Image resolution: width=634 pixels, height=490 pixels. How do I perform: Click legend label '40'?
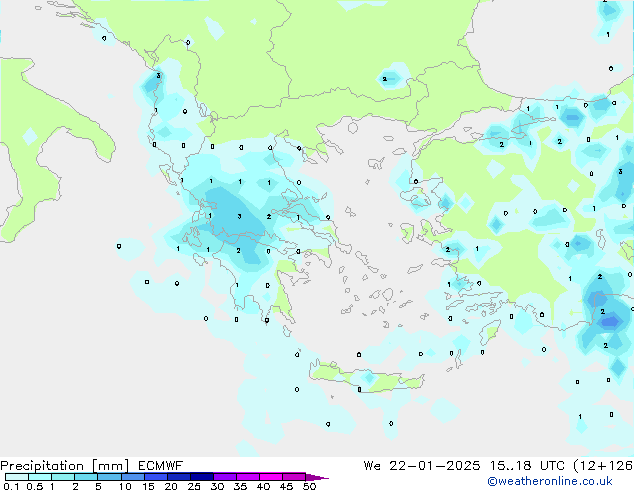click(x=263, y=486)
